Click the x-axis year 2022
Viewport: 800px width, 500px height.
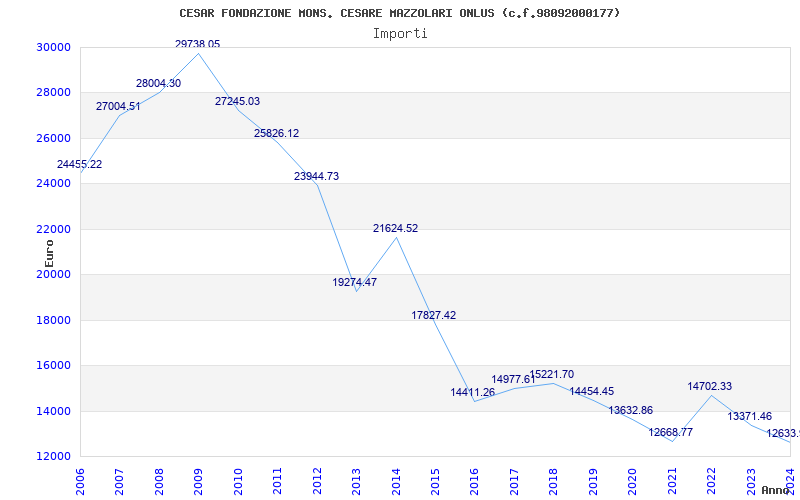[712, 481]
